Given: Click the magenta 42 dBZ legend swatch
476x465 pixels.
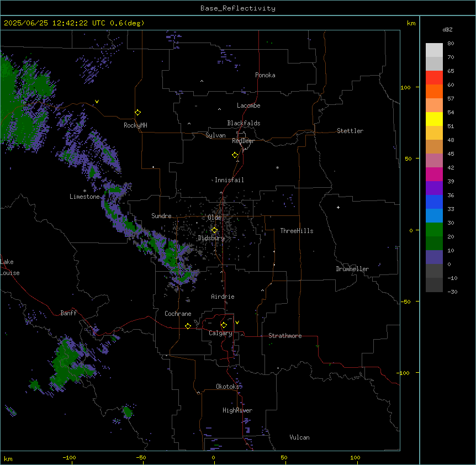Looking at the screenshot, I should pos(434,174).
